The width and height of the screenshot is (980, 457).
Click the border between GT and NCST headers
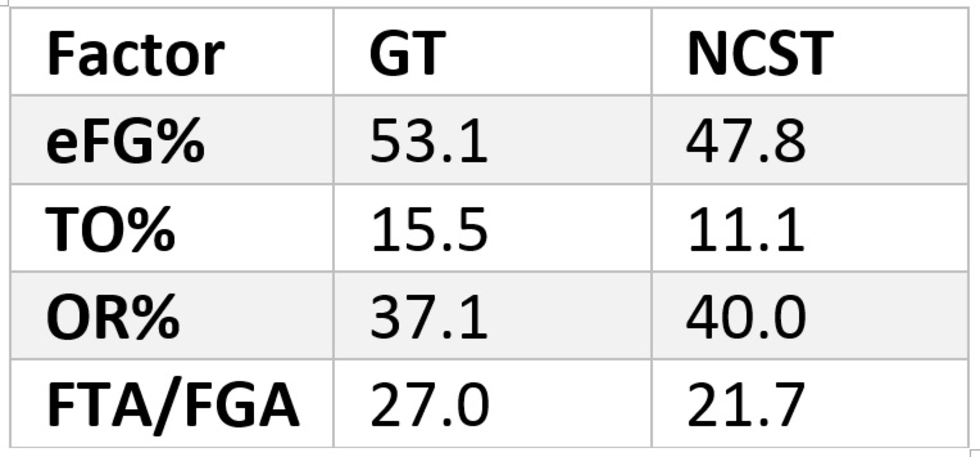[x=651, y=52]
